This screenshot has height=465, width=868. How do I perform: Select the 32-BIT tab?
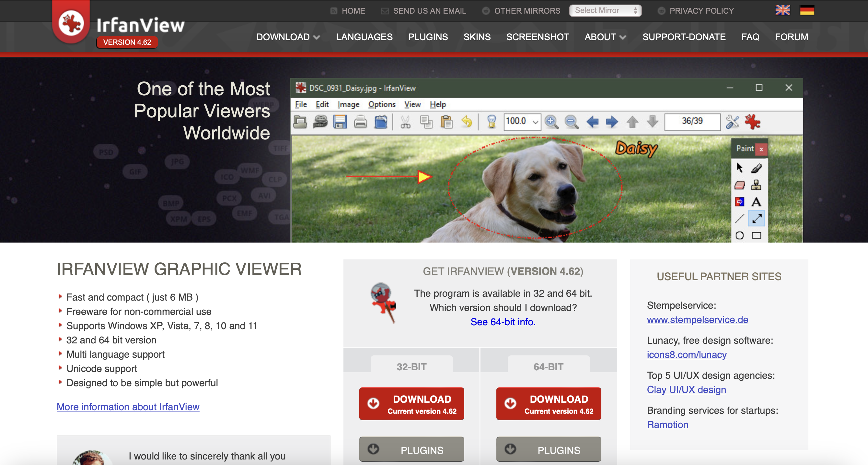point(411,366)
